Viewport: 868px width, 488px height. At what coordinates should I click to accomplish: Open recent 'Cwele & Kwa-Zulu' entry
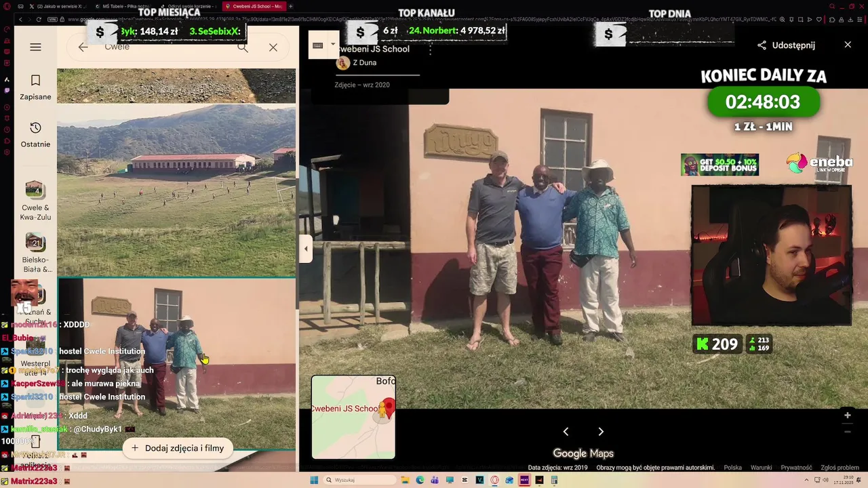pos(36,201)
